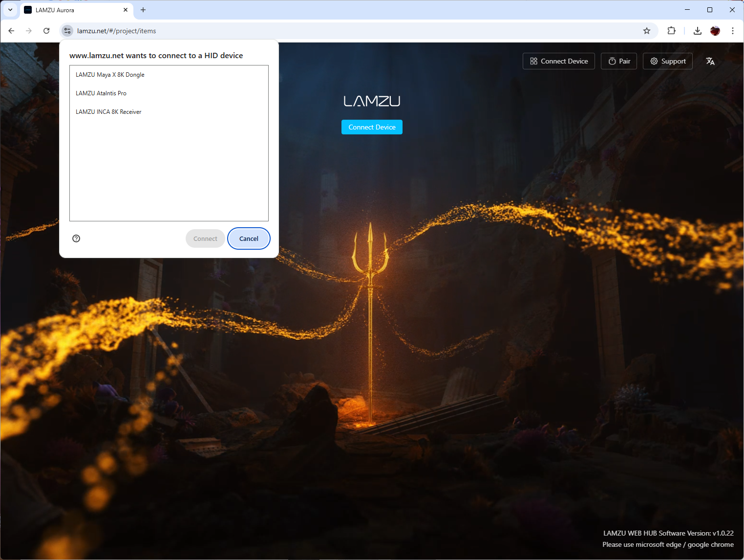744x560 pixels.
Task: Click the LAMZU logo
Action: pos(372,101)
